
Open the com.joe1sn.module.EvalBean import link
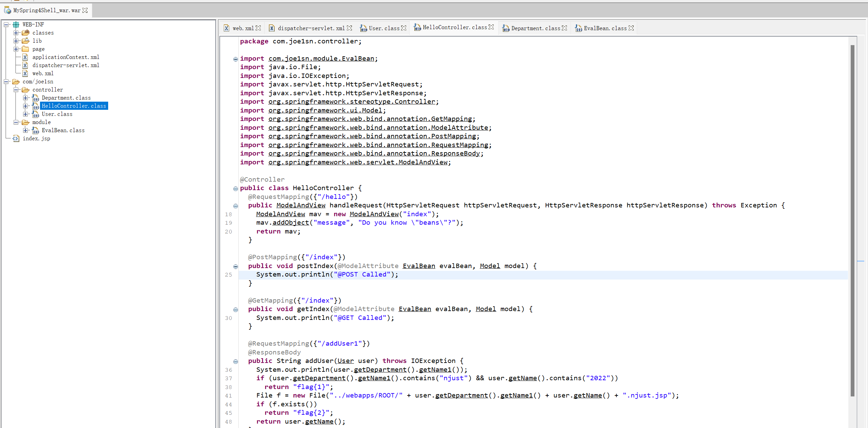(x=321, y=59)
